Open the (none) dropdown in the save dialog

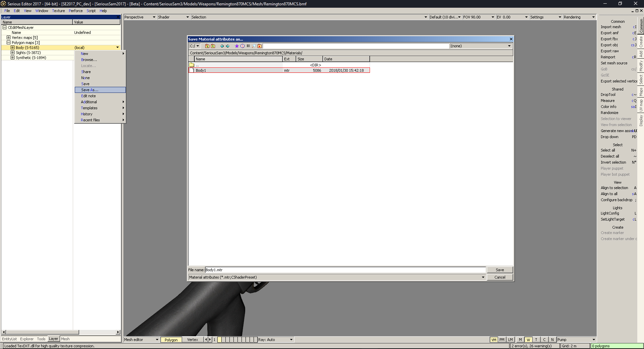click(x=481, y=46)
